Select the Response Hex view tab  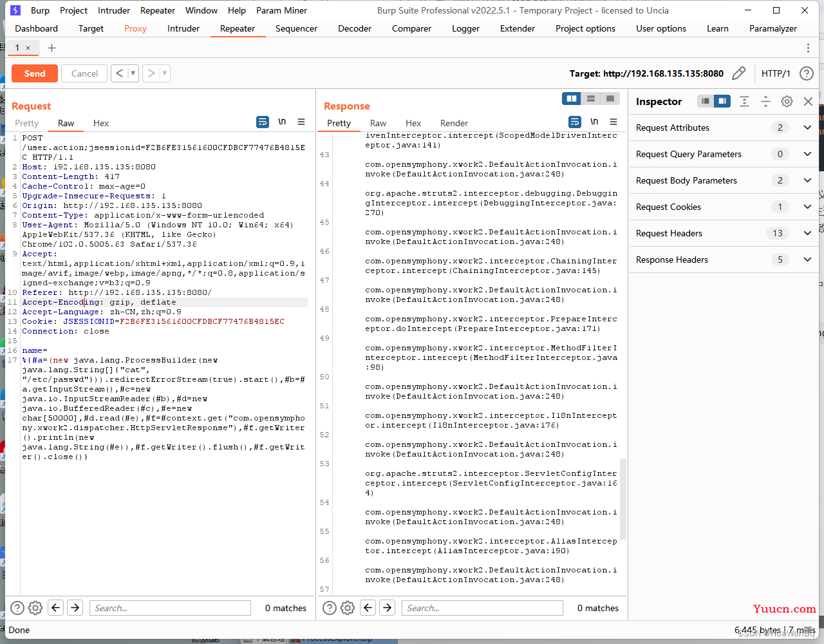point(413,123)
